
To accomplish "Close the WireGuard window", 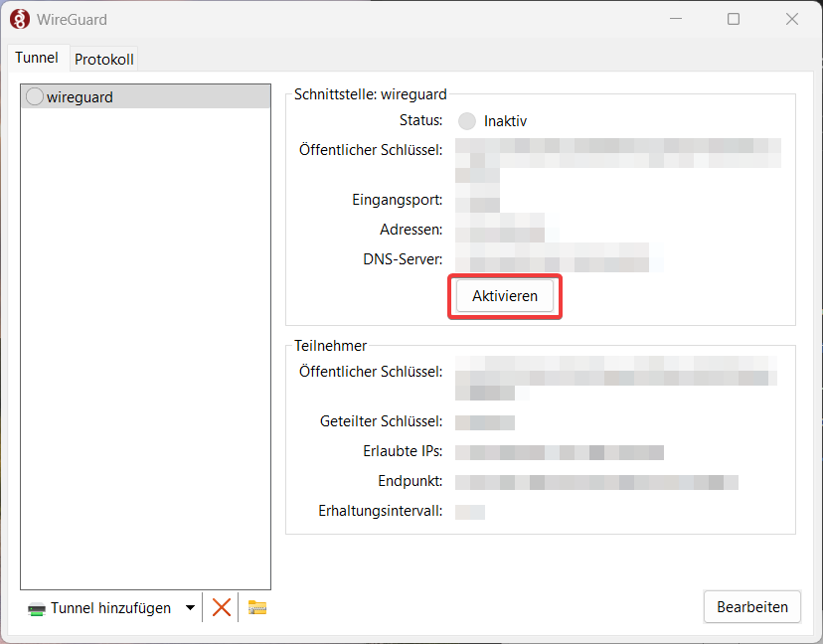I will tap(791, 19).
